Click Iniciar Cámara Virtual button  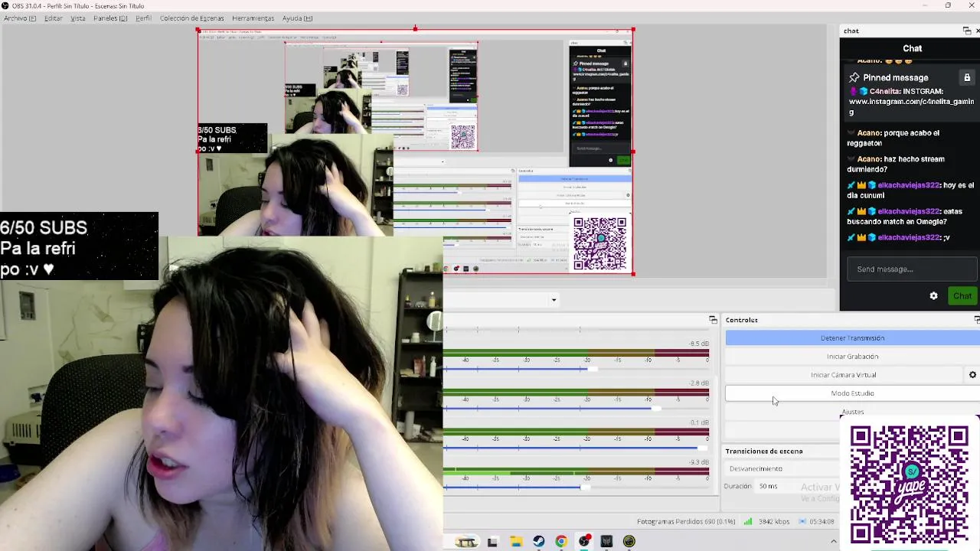(x=843, y=375)
